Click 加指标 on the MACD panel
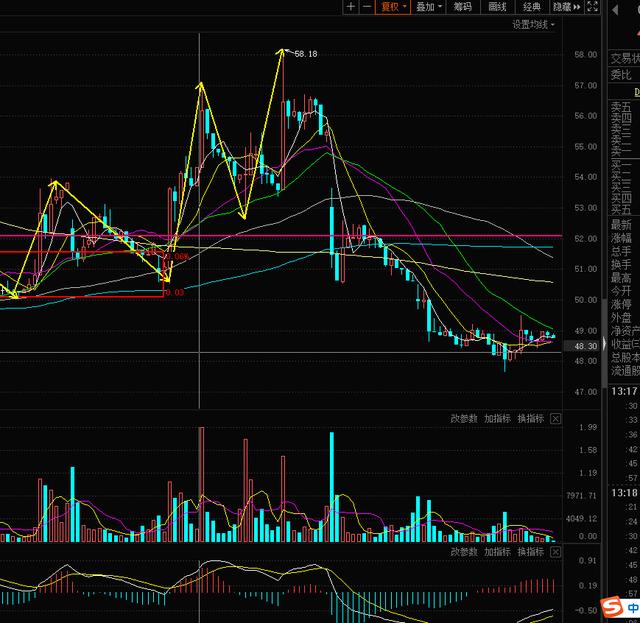Image resolution: width=640 pixels, height=623 pixels. pyautogui.click(x=497, y=551)
